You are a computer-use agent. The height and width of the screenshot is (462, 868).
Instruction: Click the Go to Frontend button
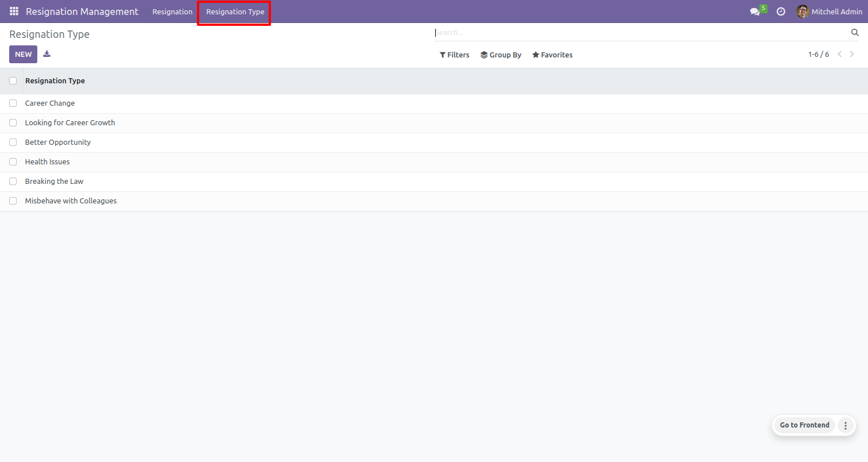click(804, 425)
